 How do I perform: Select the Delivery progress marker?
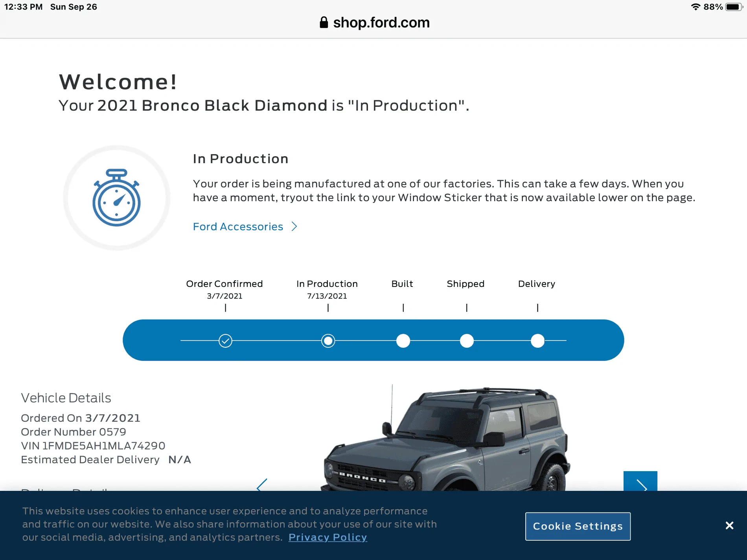pos(537,341)
